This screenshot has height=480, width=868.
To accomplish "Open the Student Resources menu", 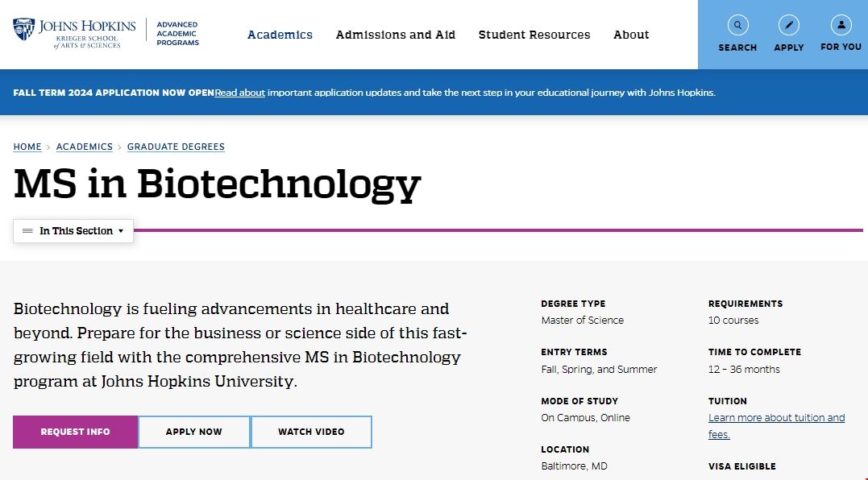I will click(x=534, y=35).
